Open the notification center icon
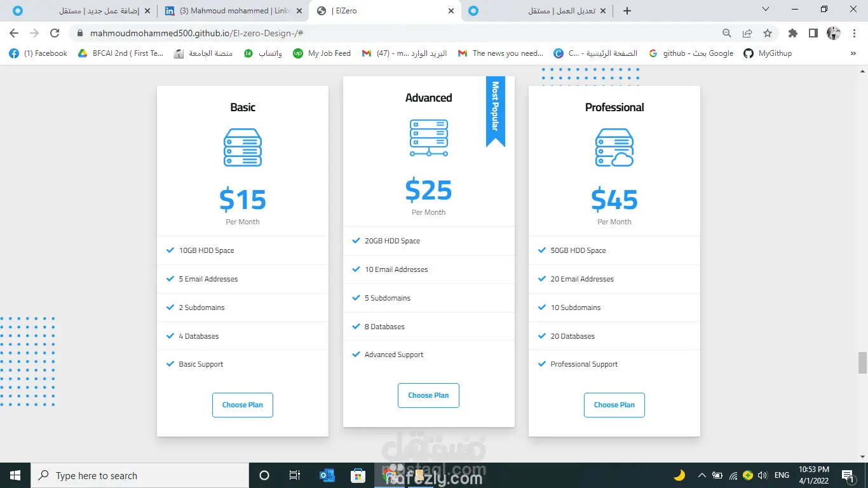Image resolution: width=868 pixels, height=488 pixels. (x=847, y=475)
